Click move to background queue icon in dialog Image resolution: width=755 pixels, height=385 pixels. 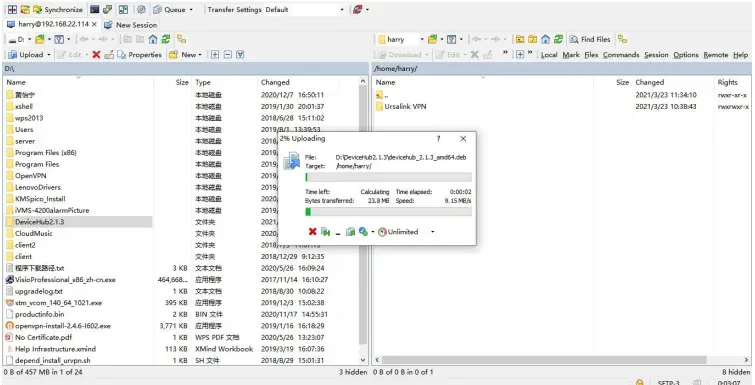click(x=351, y=232)
